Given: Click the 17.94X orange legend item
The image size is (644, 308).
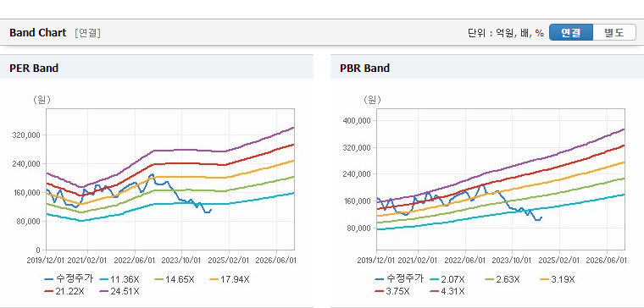Looking at the screenshot, I should (229, 280).
